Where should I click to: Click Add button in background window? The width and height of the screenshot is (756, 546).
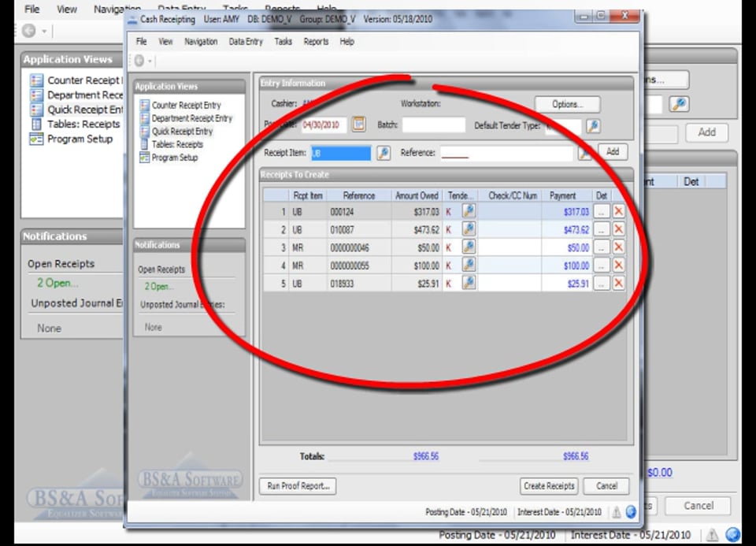tap(707, 132)
